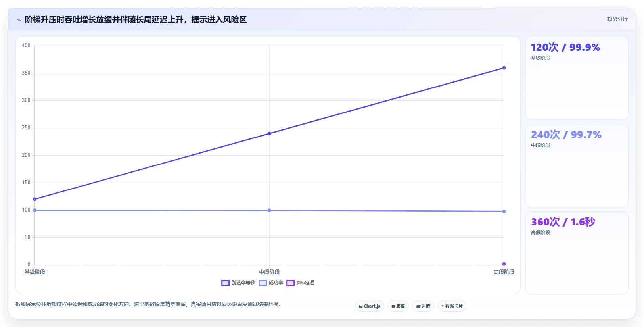The width and height of the screenshot is (644, 327).
Task: Click the 到达率 data point at 360 on 高段阶段
Action: pos(504,68)
